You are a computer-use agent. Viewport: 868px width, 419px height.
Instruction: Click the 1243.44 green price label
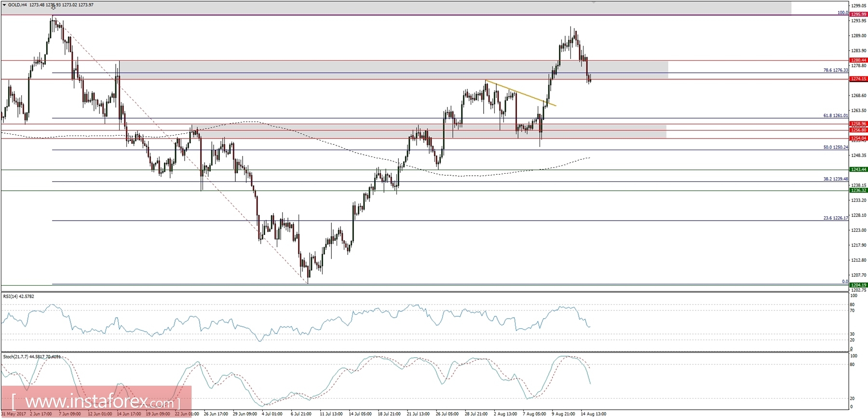858,169
